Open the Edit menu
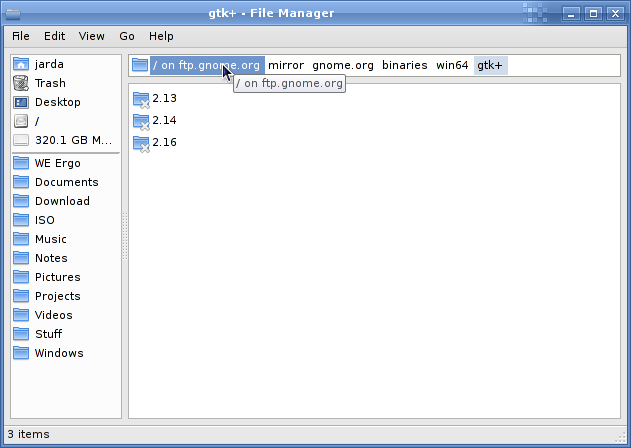The image size is (631, 448). click(x=54, y=36)
